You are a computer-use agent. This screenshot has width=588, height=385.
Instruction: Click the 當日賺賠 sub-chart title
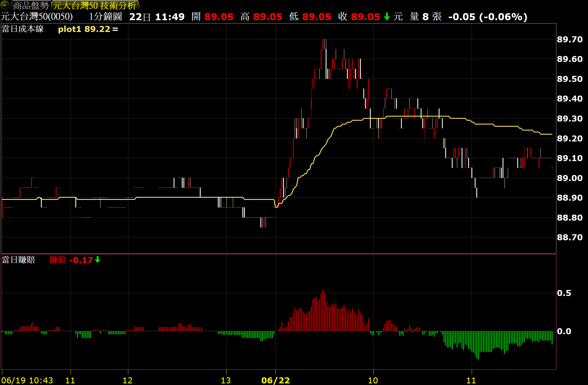tap(19, 260)
